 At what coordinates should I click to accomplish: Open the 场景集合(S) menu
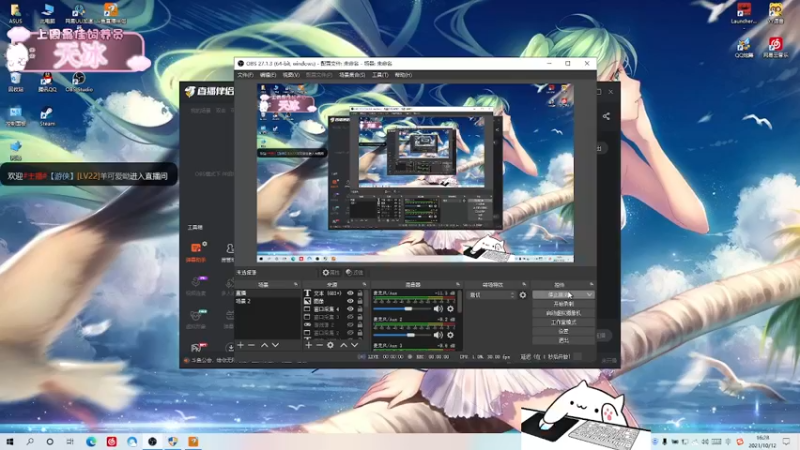coord(352,75)
